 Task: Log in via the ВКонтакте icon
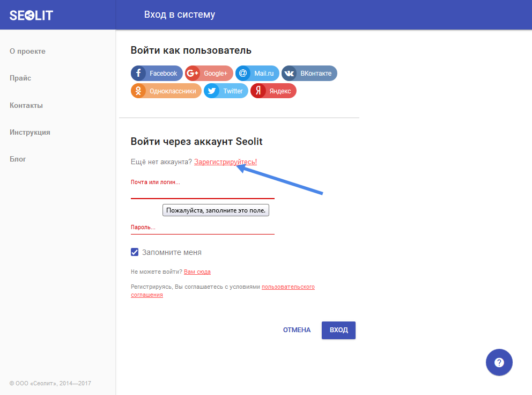point(290,74)
